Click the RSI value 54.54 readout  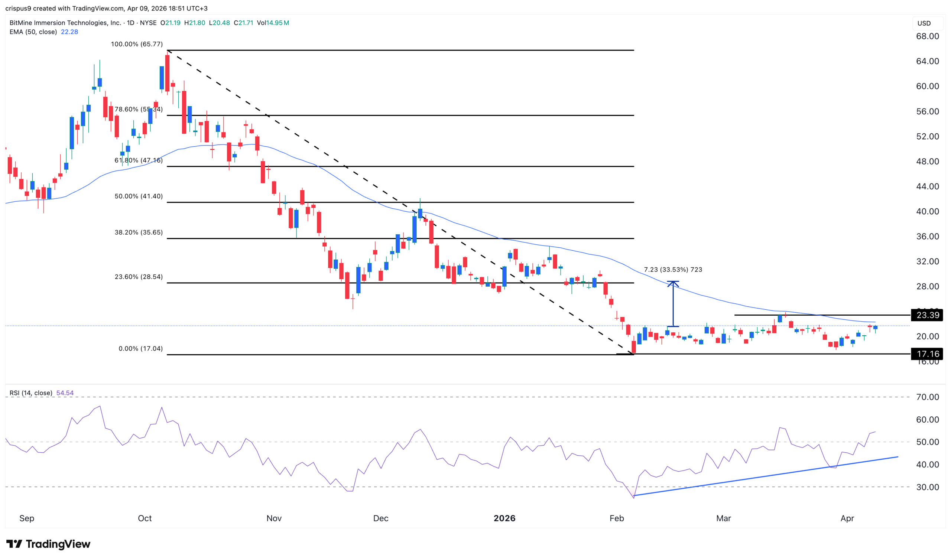tap(65, 393)
